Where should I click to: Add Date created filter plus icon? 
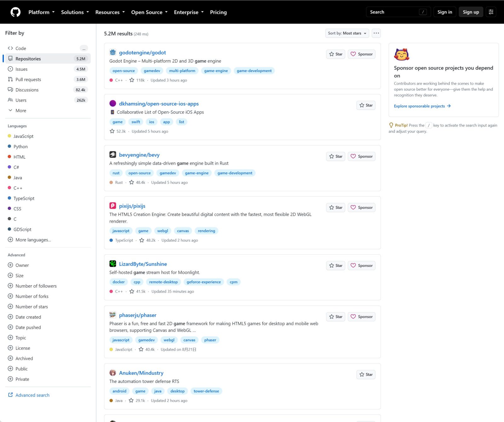pyautogui.click(x=10, y=317)
